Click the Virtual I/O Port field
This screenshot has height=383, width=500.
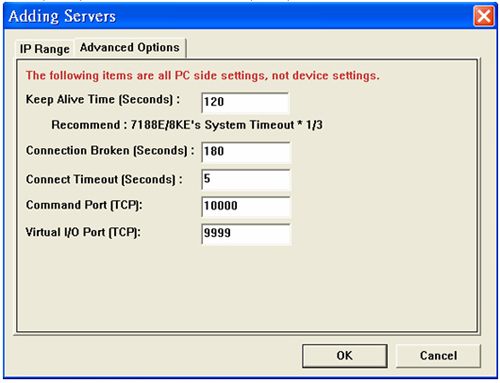(x=246, y=234)
